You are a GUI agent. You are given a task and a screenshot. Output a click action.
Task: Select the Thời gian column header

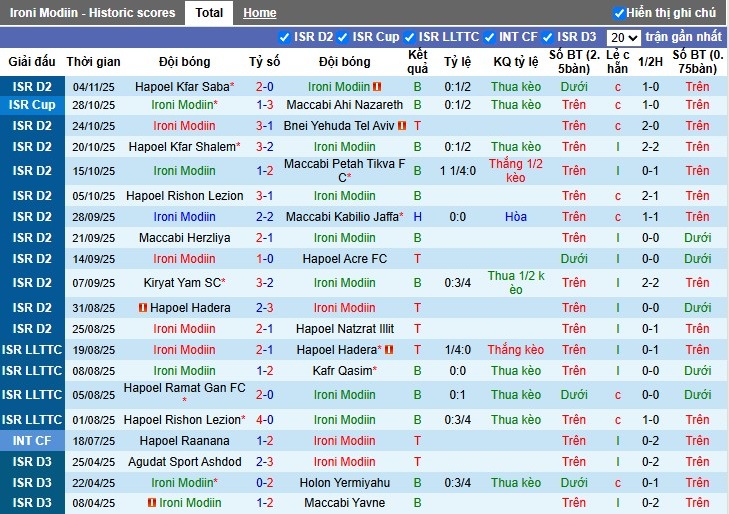pyautogui.click(x=93, y=61)
